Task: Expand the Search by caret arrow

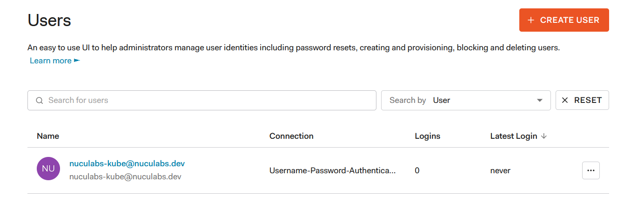Action: click(x=540, y=100)
